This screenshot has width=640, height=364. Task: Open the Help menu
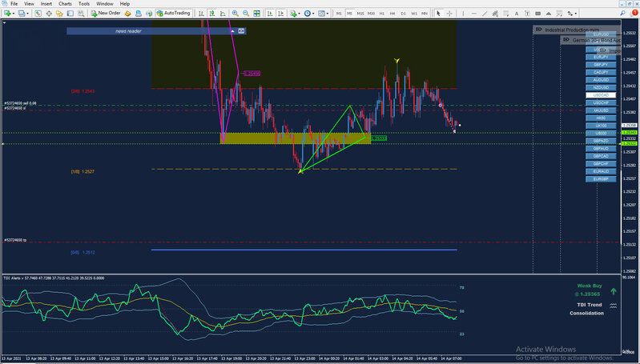click(x=125, y=4)
